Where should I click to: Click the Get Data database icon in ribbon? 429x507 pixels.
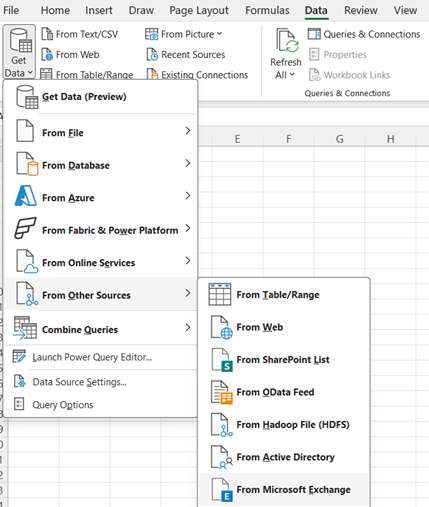pyautogui.click(x=21, y=40)
